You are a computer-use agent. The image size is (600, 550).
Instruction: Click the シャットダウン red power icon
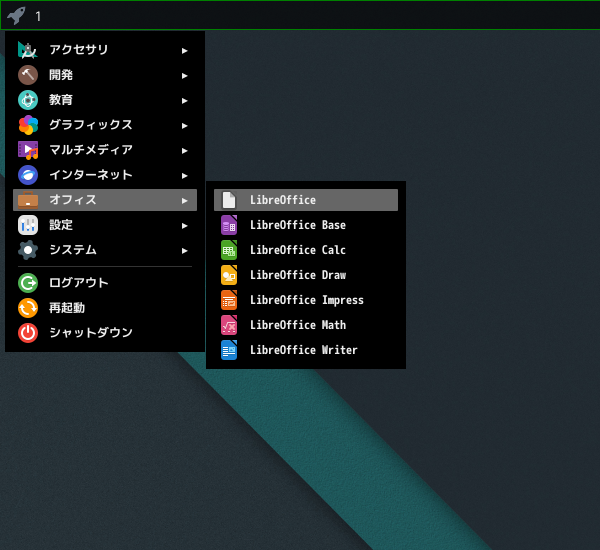click(28, 333)
